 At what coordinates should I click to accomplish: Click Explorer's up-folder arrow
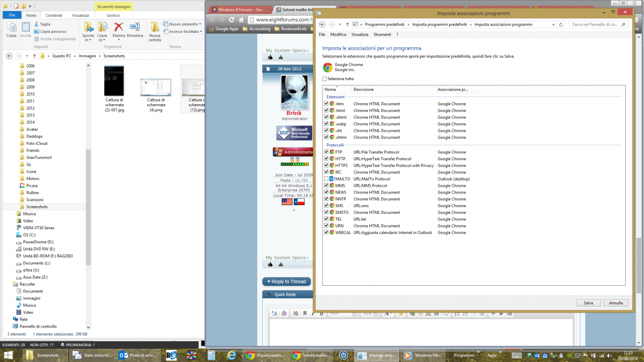click(34, 56)
